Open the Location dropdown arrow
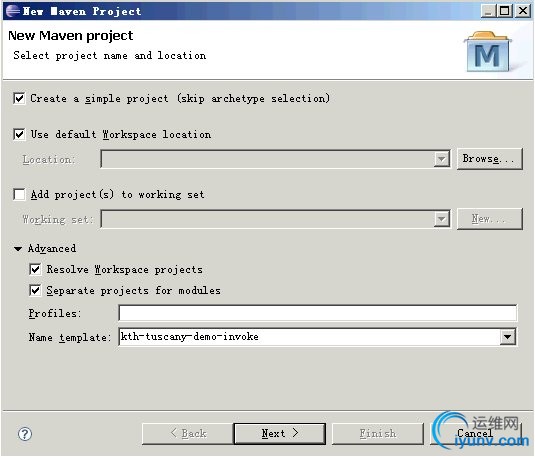Image resolution: width=535 pixels, height=457 pixels. [x=442, y=159]
